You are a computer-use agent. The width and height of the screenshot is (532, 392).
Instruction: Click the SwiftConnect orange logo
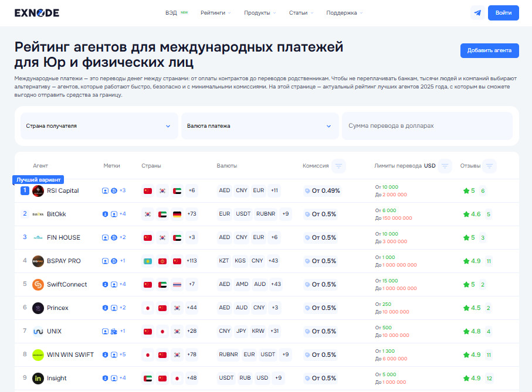tap(38, 285)
